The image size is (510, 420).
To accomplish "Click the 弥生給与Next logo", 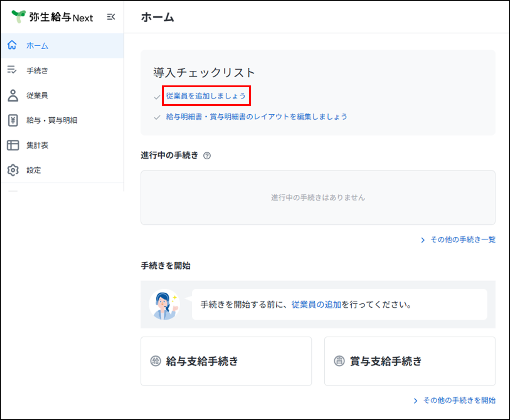I will point(52,17).
